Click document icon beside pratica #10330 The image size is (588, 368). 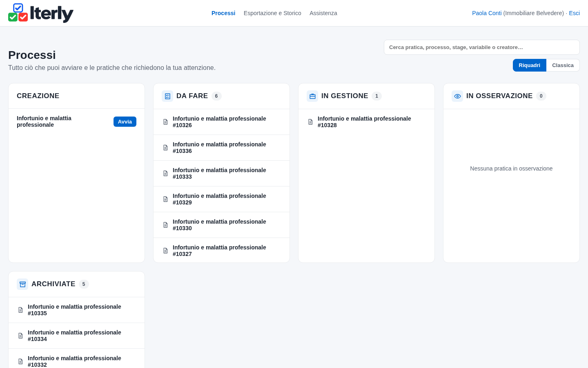click(x=165, y=225)
